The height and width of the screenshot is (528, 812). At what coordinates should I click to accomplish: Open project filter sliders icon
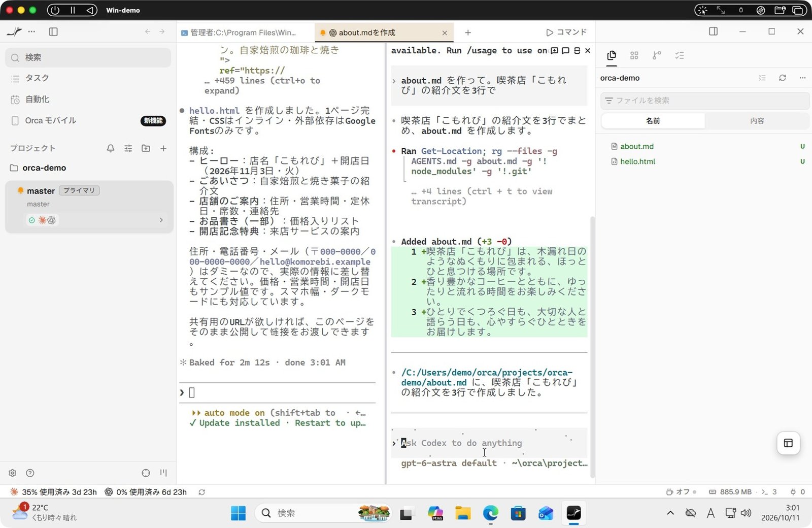128,148
